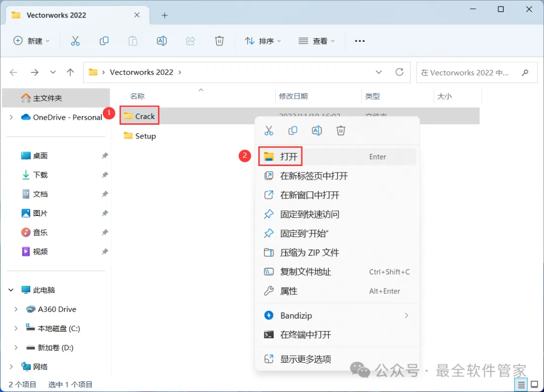
Task: Open the 查看 (View) dropdown
Action: tap(316, 41)
